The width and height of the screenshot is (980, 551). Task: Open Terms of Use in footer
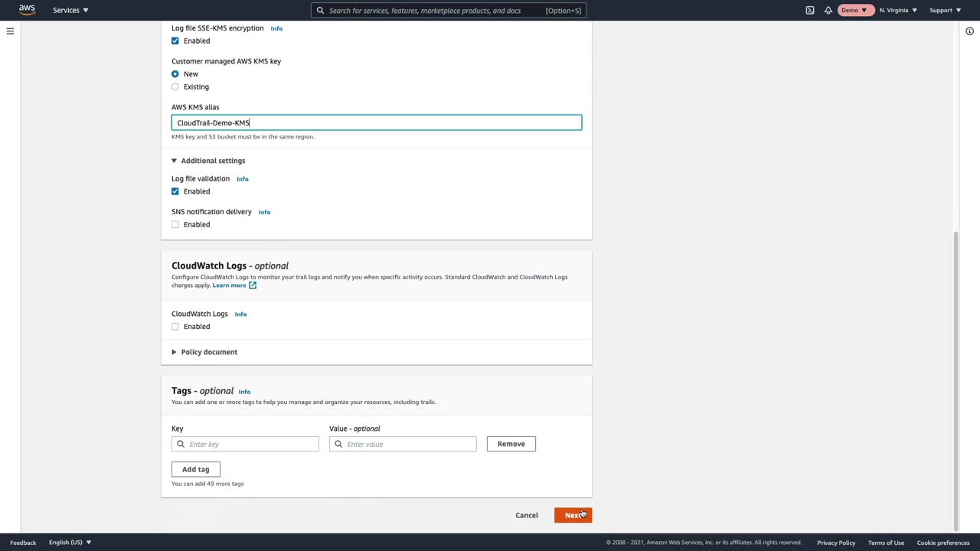tap(886, 543)
